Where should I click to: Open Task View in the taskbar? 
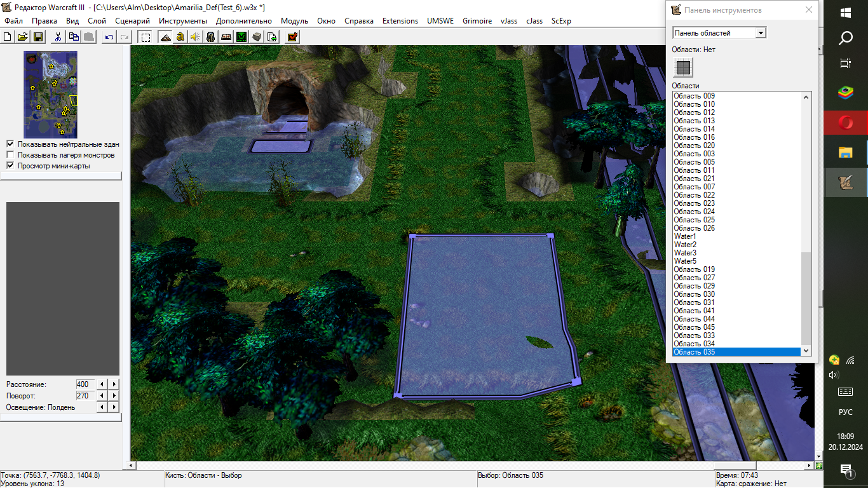click(x=846, y=64)
